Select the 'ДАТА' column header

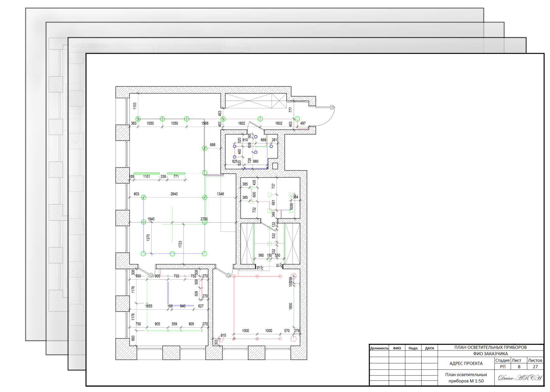point(430,348)
